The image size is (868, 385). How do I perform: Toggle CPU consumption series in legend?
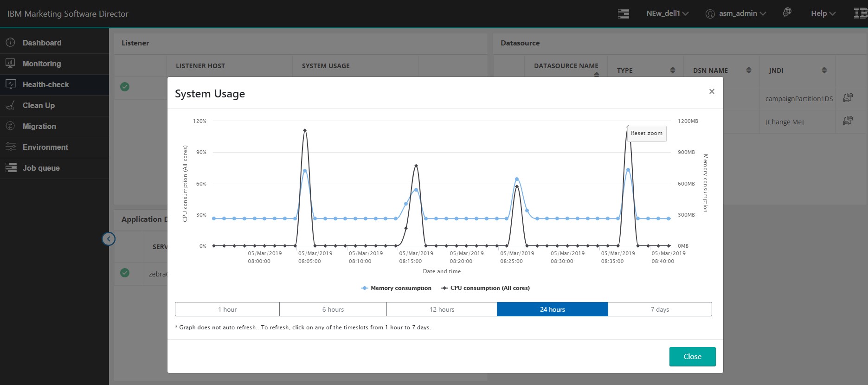click(485, 288)
